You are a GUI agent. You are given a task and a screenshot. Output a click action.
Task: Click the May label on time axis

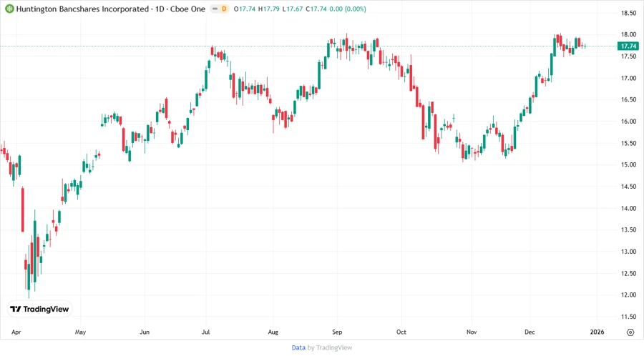(x=80, y=332)
